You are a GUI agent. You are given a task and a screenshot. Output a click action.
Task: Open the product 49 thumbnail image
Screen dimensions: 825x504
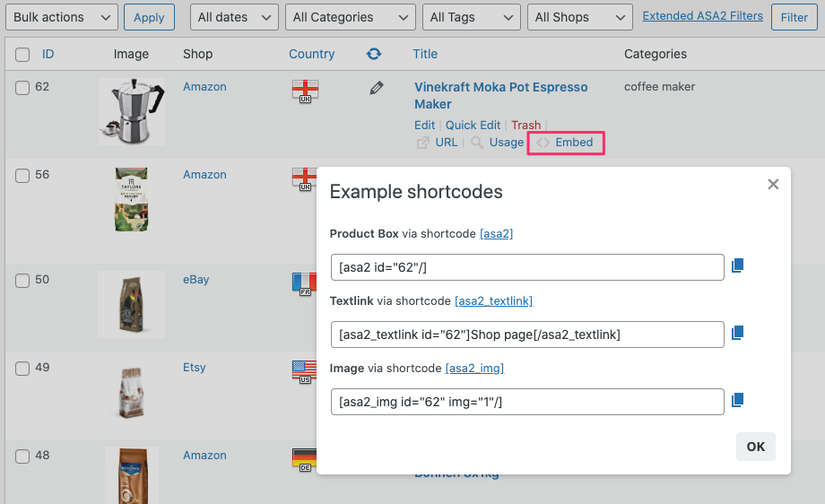[132, 393]
